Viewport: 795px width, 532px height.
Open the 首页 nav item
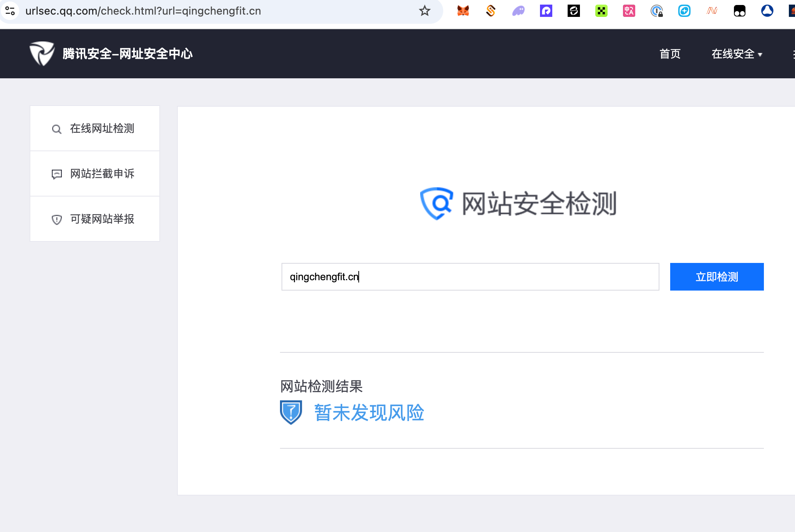[670, 54]
